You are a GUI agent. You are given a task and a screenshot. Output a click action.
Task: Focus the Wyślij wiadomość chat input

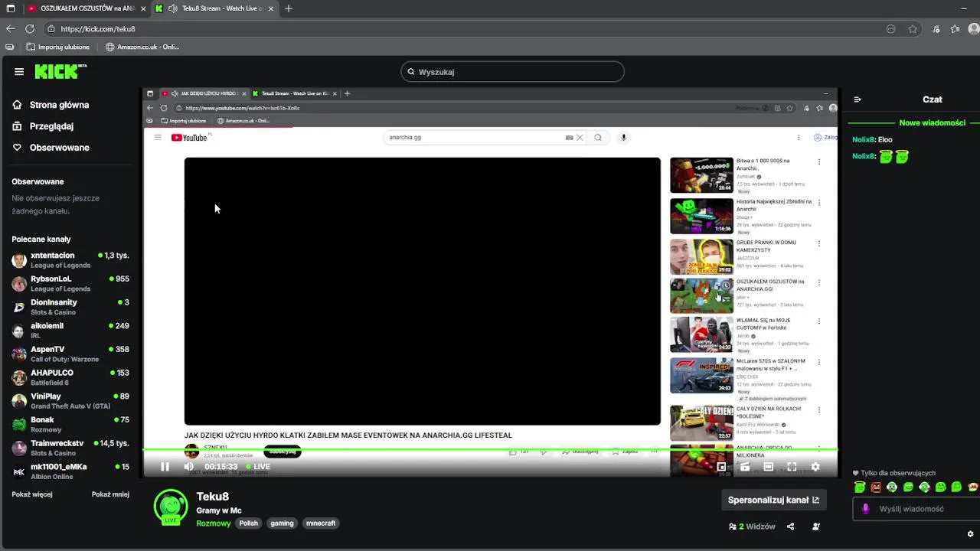coord(919,509)
